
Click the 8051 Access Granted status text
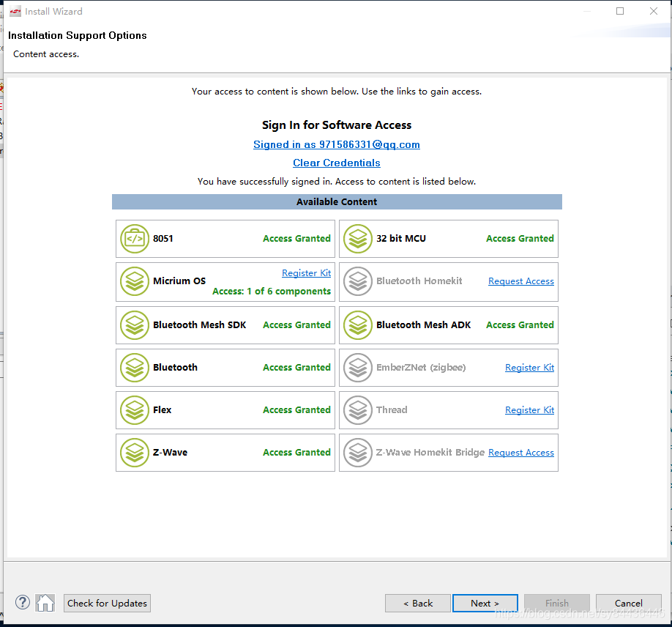click(296, 239)
